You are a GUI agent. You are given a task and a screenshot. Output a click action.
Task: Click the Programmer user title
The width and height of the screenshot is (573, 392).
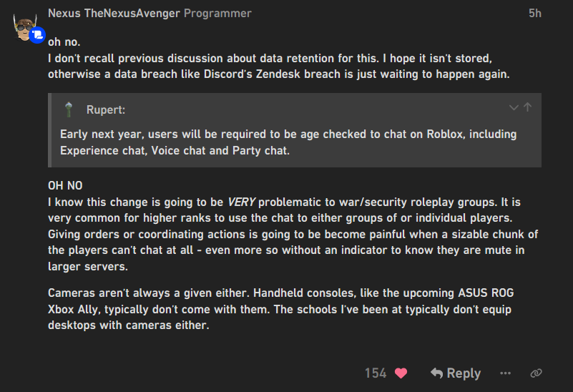tap(217, 14)
